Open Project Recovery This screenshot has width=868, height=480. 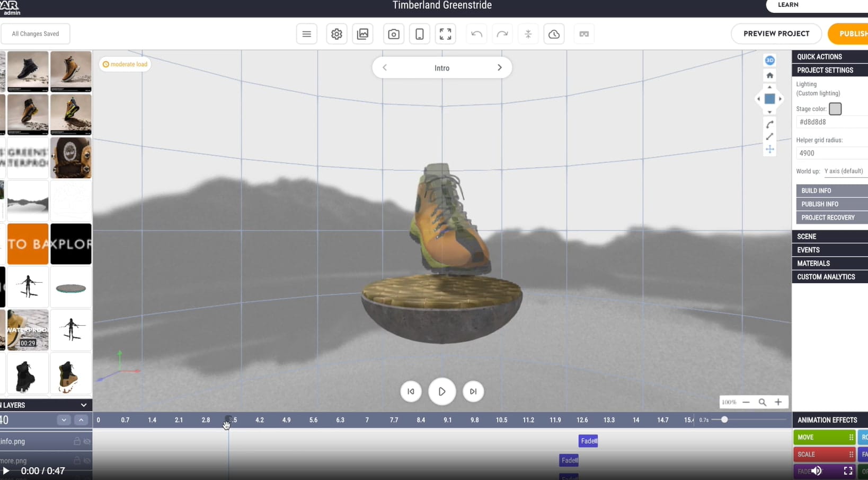(x=832, y=217)
